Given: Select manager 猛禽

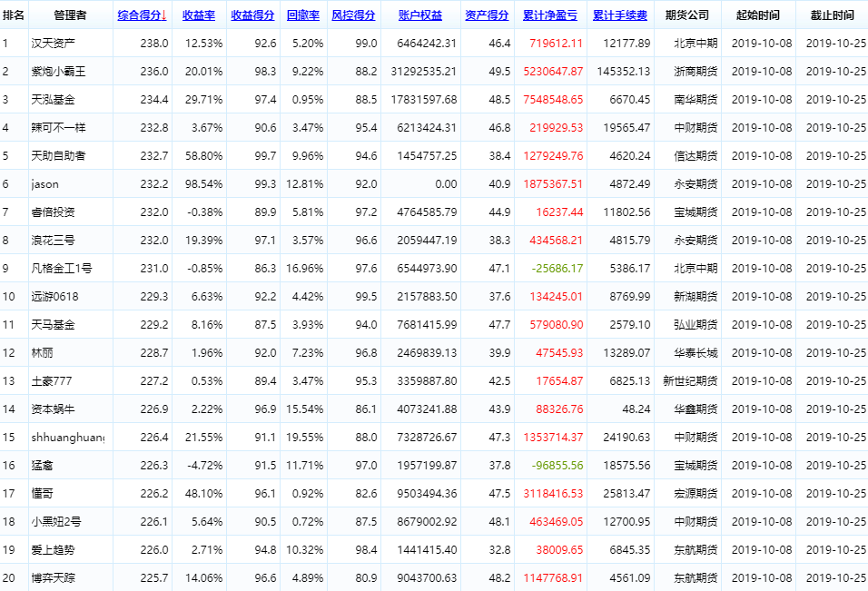Looking at the screenshot, I should [42, 466].
